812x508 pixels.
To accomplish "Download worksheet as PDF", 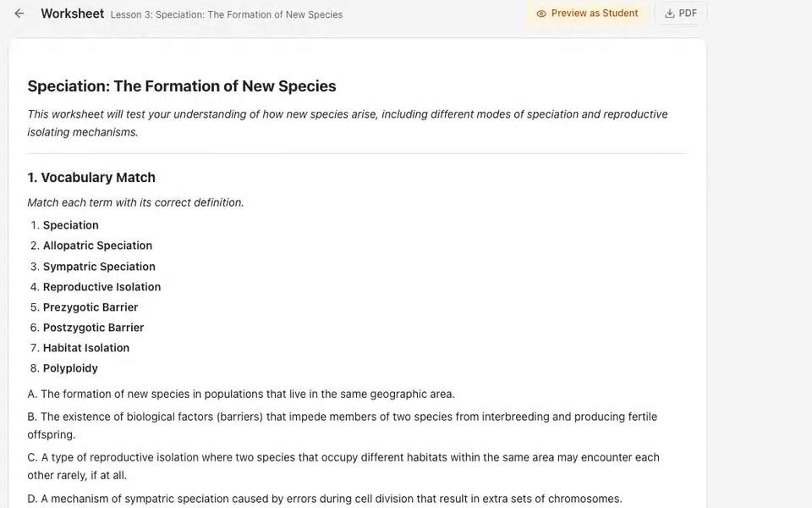I will pos(680,14).
